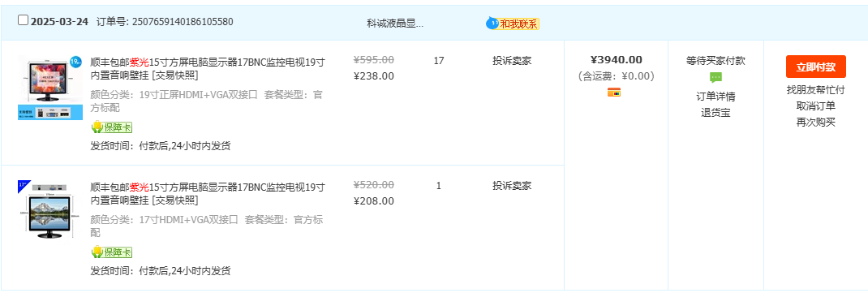
Task: Open the 17-inch monitor product thumbnail
Action: pos(49,210)
